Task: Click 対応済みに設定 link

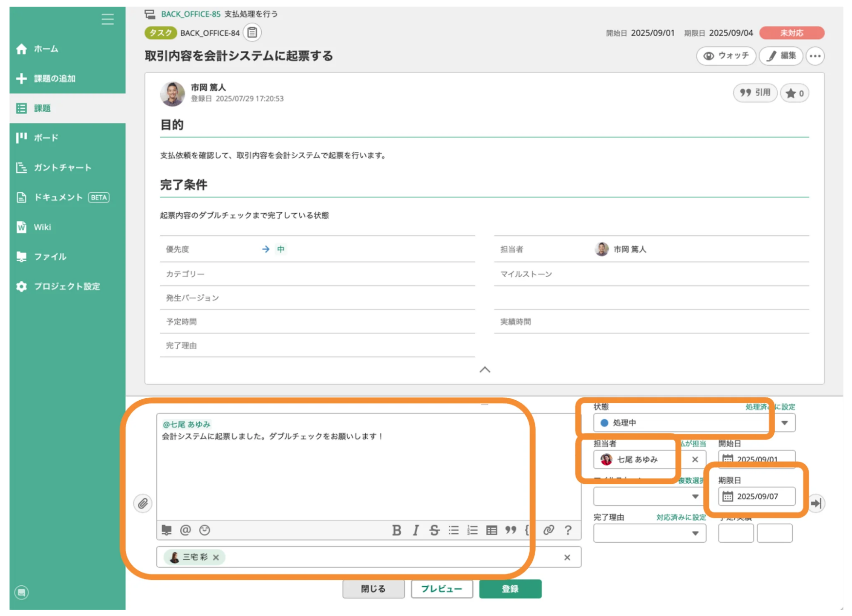Action: click(x=681, y=517)
